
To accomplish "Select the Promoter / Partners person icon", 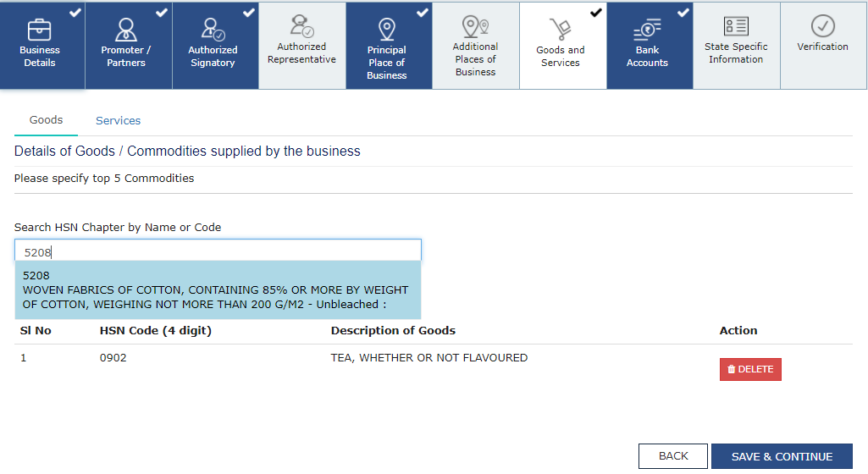I will (126, 30).
